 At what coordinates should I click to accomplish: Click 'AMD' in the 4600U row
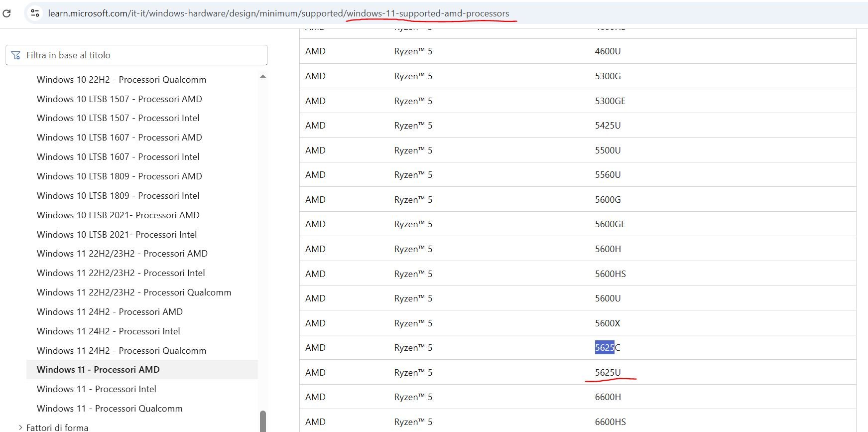pos(315,51)
